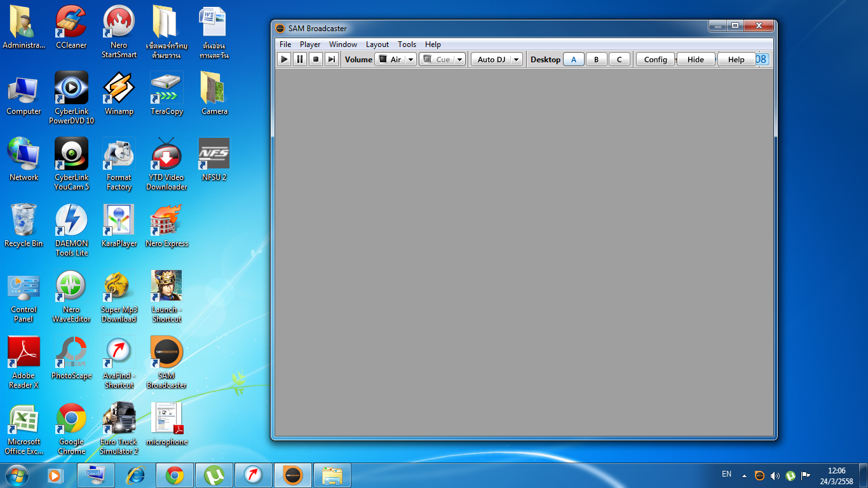The width and height of the screenshot is (868, 488).
Task: Select the CyberLink PowerDVD 10 icon
Action: point(71,98)
